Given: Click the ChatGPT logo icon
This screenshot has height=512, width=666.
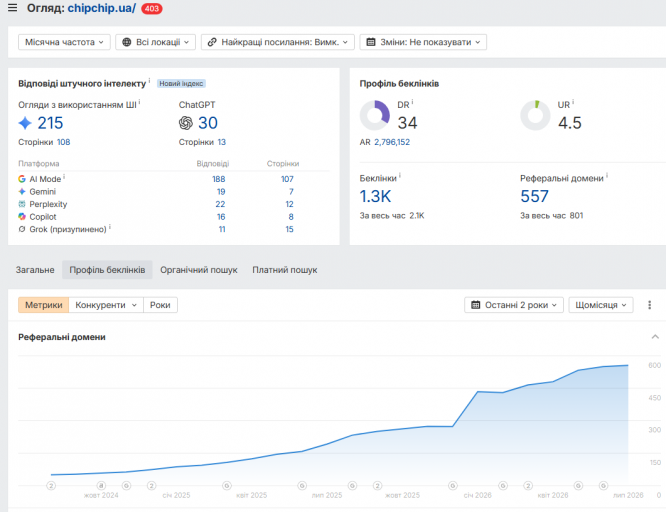Looking at the screenshot, I should click(186, 123).
